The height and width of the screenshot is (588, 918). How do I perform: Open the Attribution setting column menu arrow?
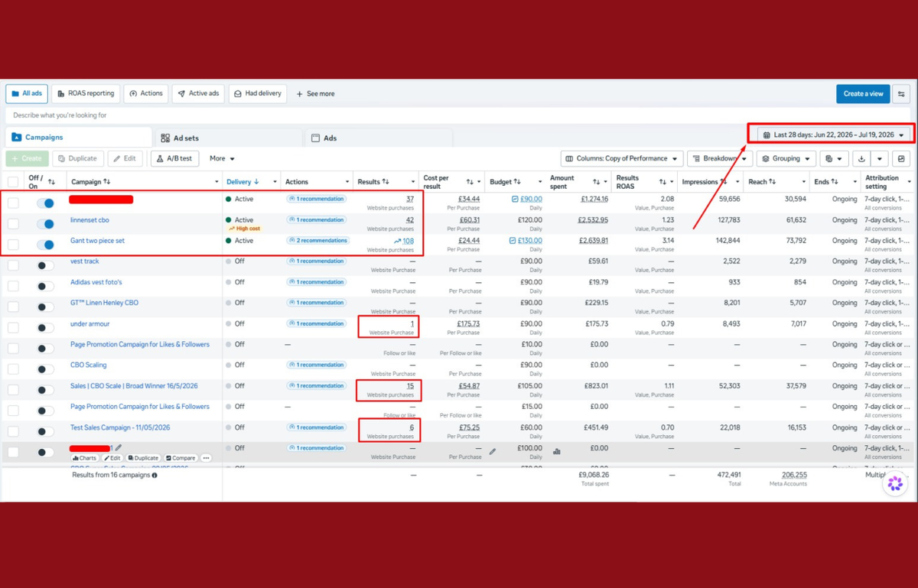click(x=909, y=182)
